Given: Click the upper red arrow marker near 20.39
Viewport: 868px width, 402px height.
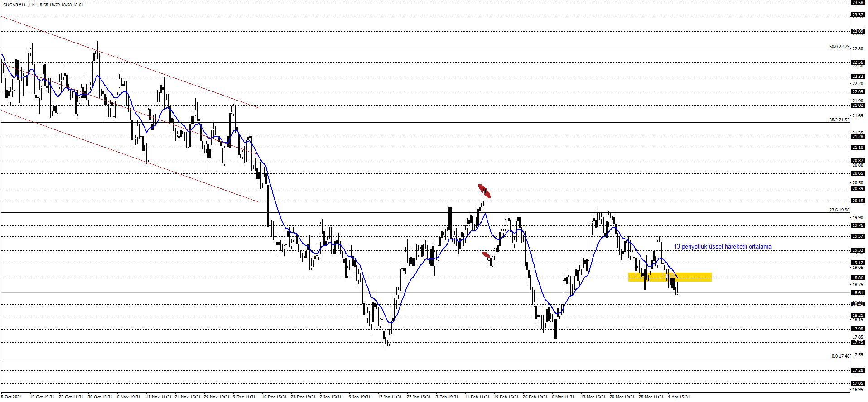Looking at the screenshot, I should tap(484, 191).
